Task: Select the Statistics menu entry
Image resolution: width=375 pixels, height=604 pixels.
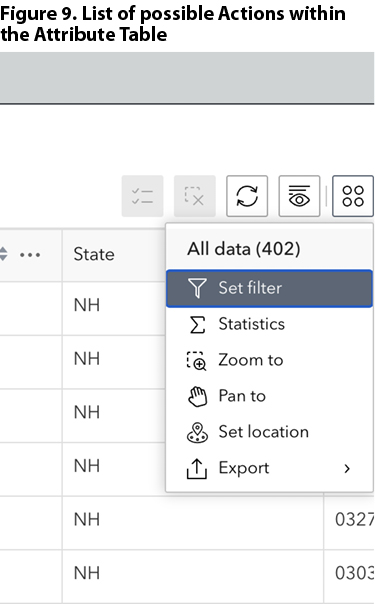Action: tap(269, 324)
